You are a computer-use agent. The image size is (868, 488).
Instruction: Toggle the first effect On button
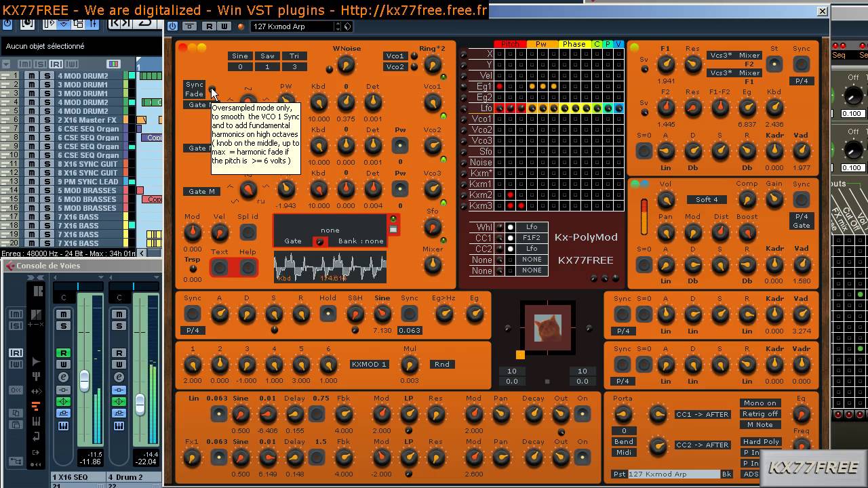[582, 414]
